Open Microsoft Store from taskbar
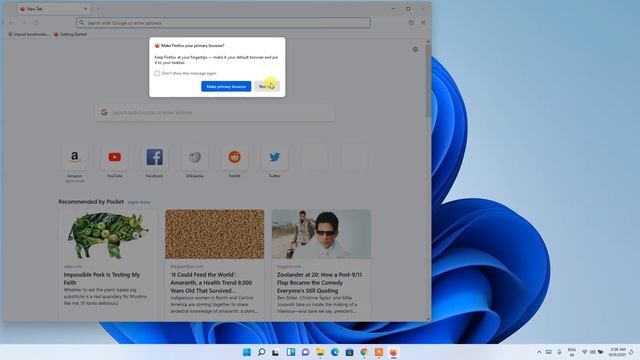The width and height of the screenshot is (640, 360). pos(349,352)
